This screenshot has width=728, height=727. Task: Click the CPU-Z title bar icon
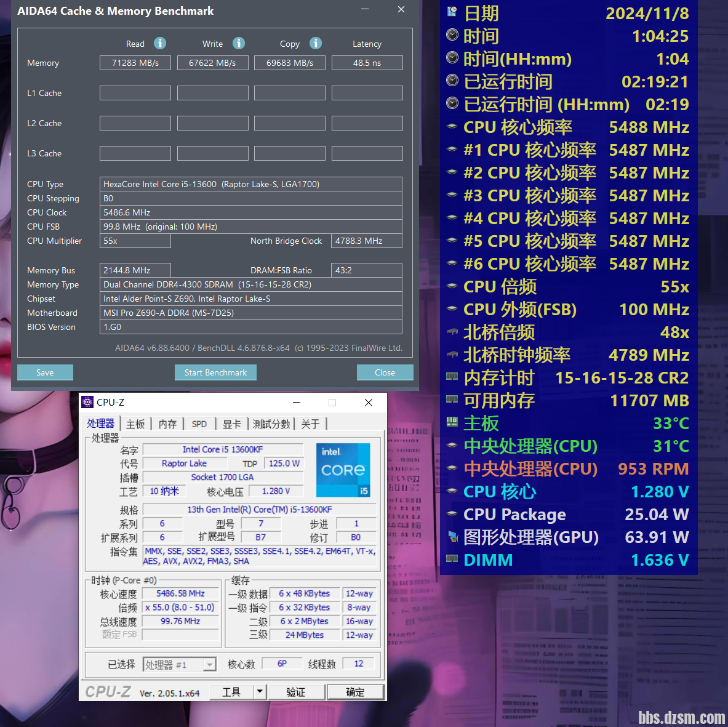[88, 402]
